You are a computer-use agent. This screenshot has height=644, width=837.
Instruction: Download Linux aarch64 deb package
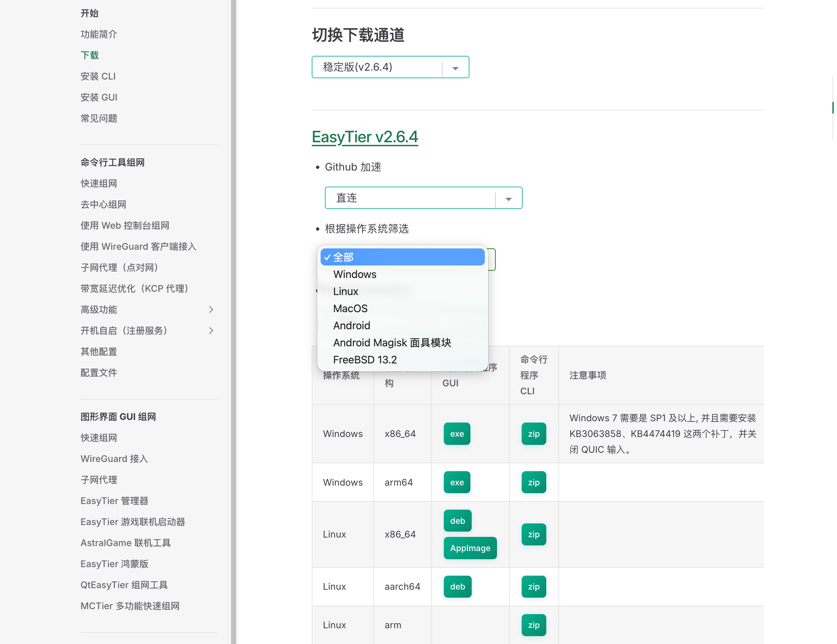(x=458, y=586)
